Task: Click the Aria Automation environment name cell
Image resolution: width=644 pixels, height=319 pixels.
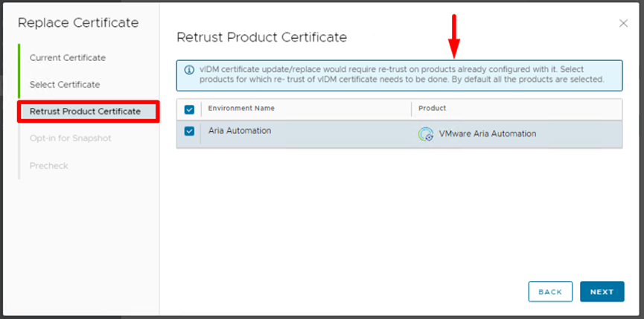Action: pyautogui.click(x=240, y=131)
